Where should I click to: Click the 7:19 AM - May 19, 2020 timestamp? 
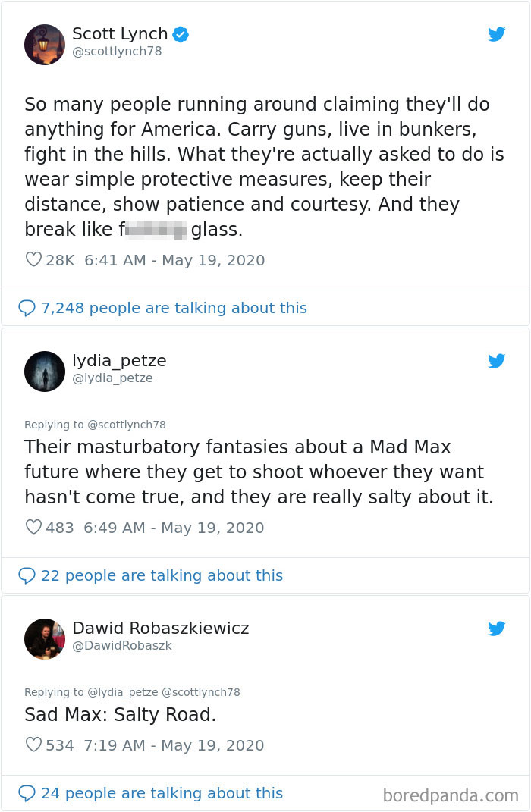coord(174,745)
